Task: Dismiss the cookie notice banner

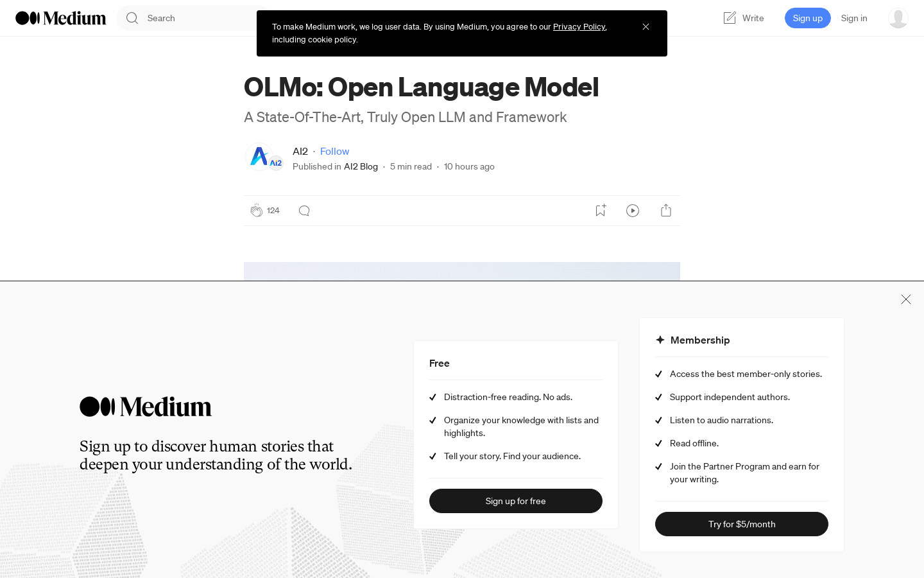Action: 646,27
